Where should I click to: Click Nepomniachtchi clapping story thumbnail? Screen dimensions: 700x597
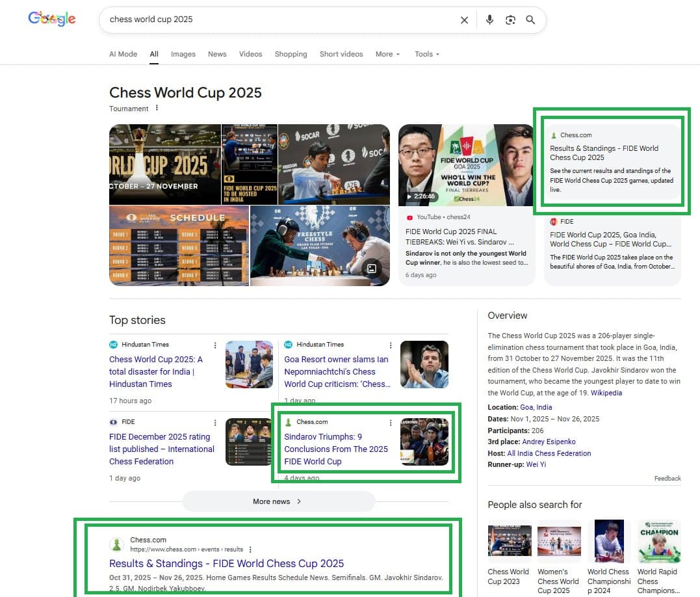pos(424,364)
